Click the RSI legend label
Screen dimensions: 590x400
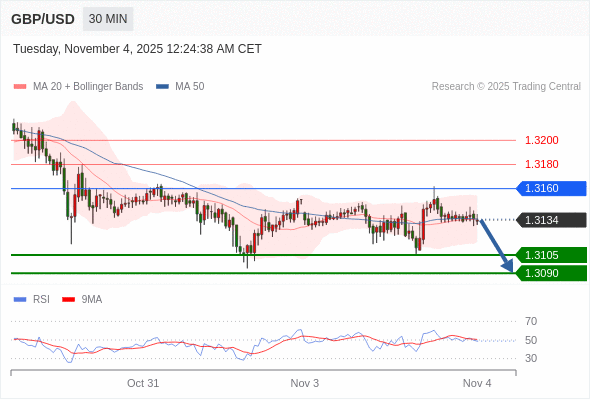(x=41, y=300)
